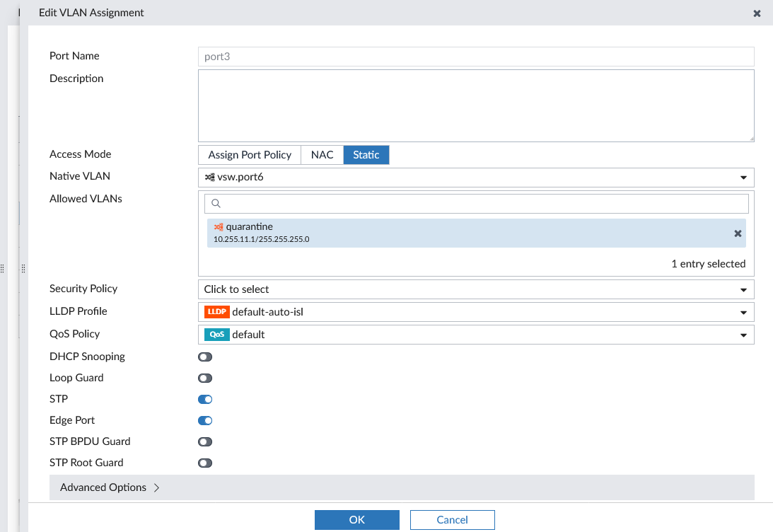Switch Access Mode to NAC
This screenshot has width=773, height=532.
(x=322, y=154)
